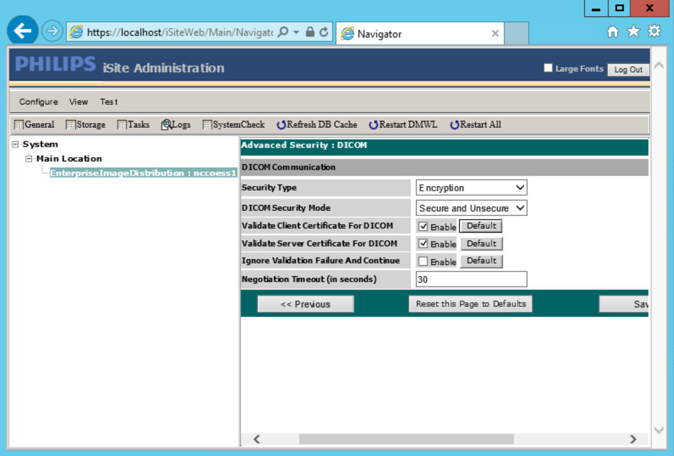The width and height of the screenshot is (674, 456).
Task: Select Main Location in the tree
Action: 69,159
